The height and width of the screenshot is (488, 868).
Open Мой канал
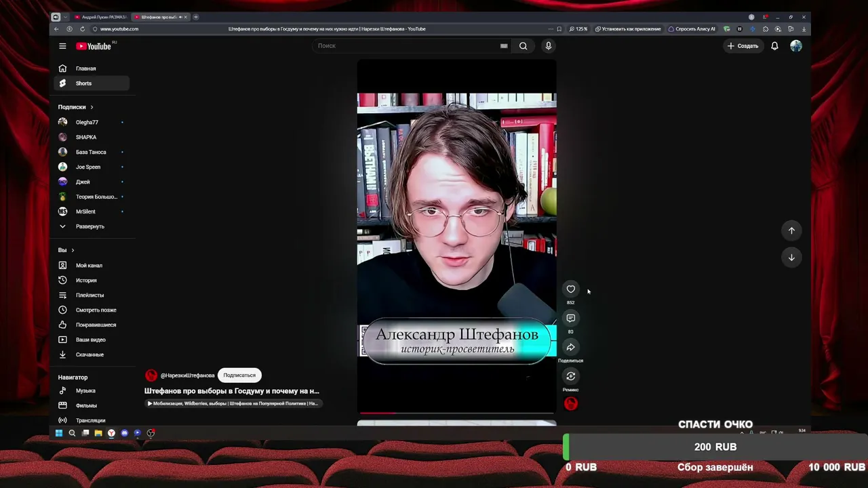tap(92, 266)
